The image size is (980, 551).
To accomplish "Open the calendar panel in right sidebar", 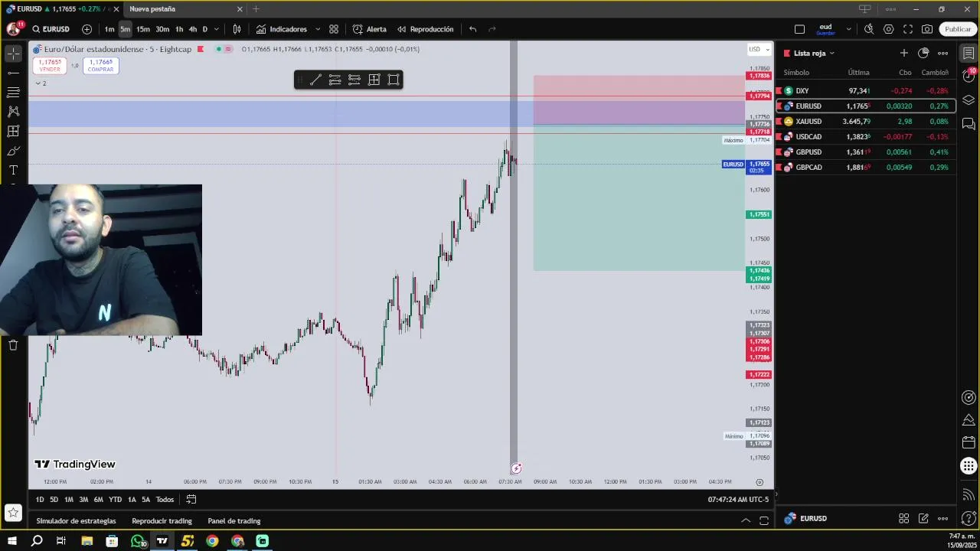I will [x=969, y=442].
